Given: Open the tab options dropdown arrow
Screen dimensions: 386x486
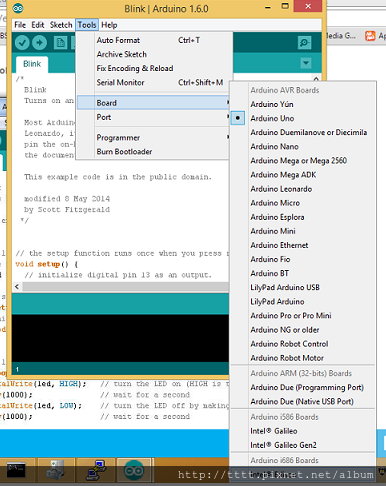Looking at the screenshot, I should pos(306,63).
